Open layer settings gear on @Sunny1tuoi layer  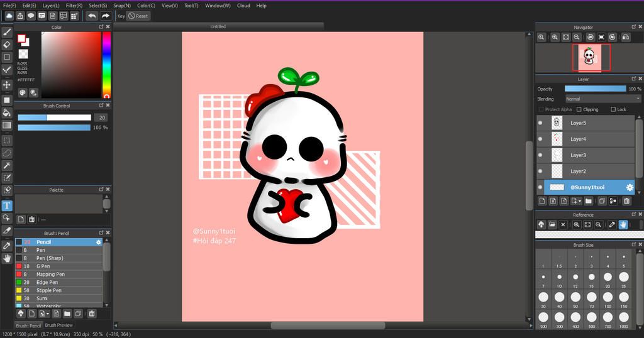click(629, 187)
